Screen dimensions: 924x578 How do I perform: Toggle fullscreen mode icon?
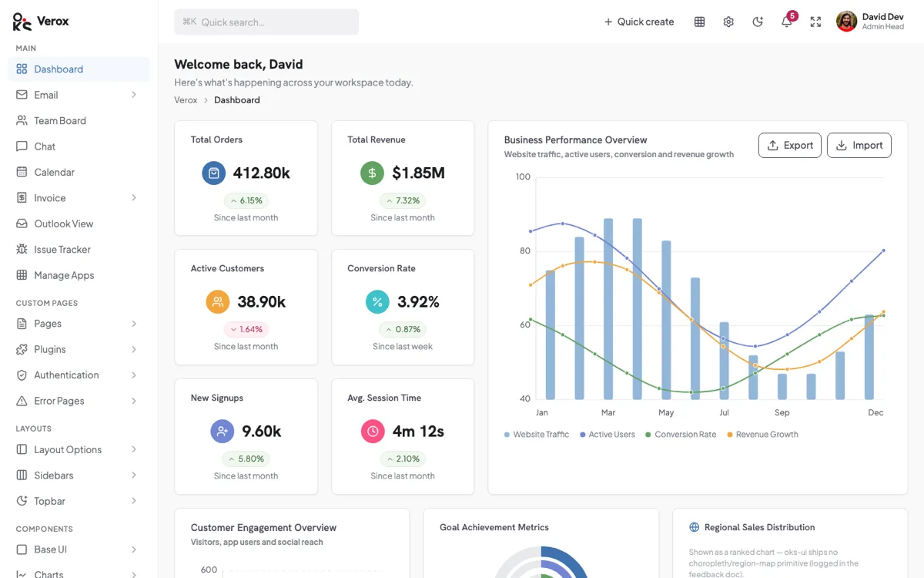(815, 22)
